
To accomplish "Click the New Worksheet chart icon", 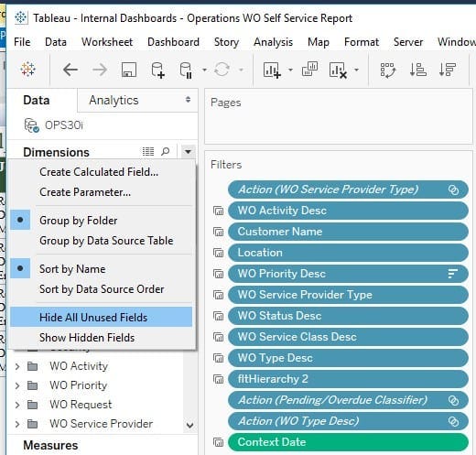I will (272, 70).
